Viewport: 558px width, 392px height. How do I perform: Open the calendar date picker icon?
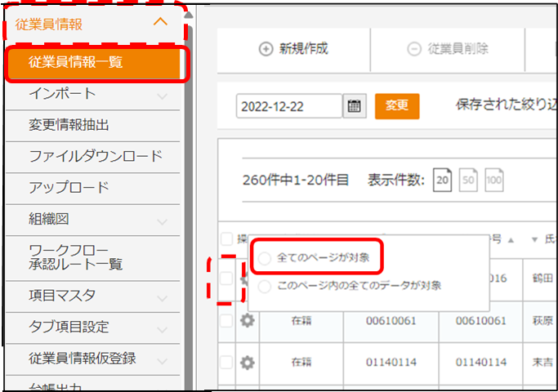pyautogui.click(x=354, y=106)
